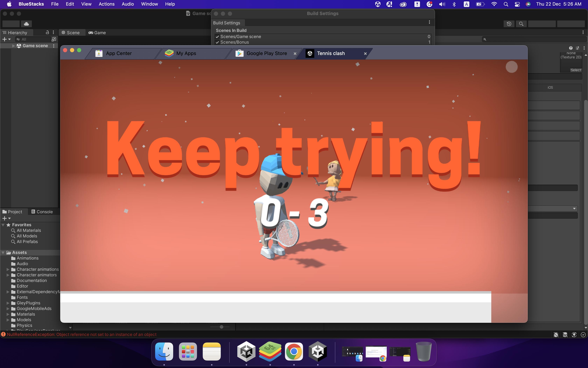
Task: Open the Inspector dropdown field with arrow
Action: click(x=553, y=209)
